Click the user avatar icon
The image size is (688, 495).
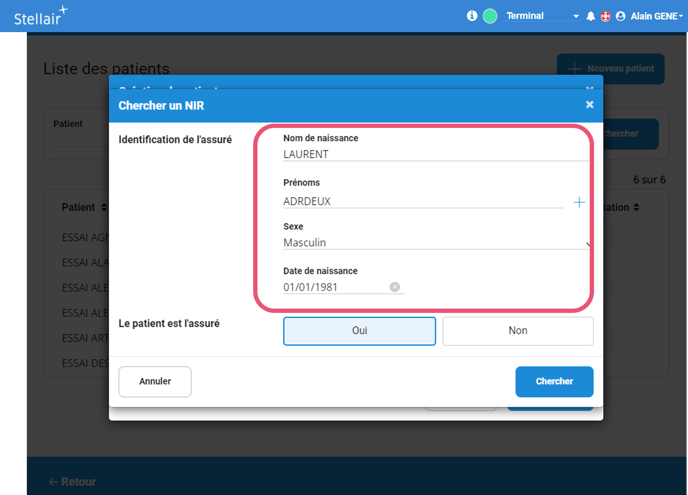click(x=620, y=16)
